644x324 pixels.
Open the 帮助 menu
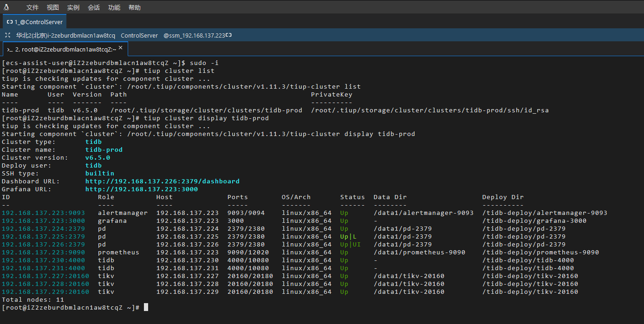point(135,7)
